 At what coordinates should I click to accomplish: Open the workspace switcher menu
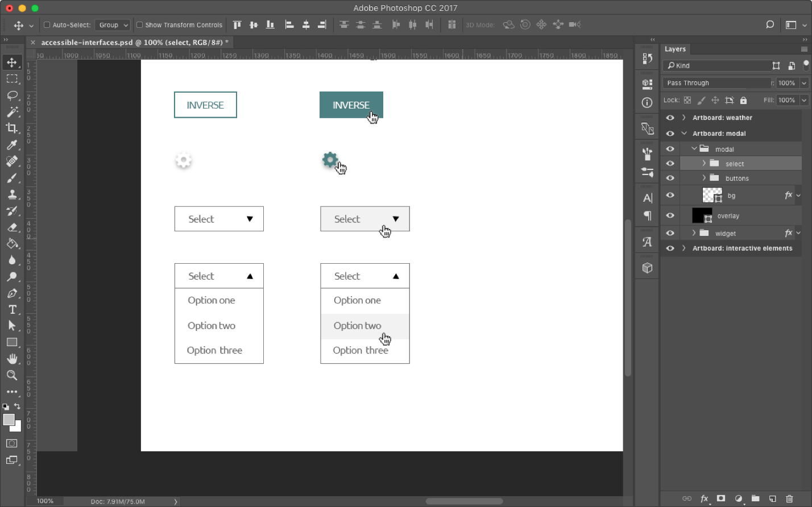(794, 25)
